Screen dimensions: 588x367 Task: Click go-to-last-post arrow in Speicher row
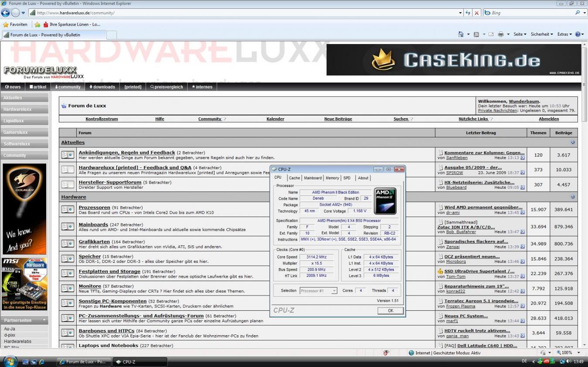pos(523,262)
